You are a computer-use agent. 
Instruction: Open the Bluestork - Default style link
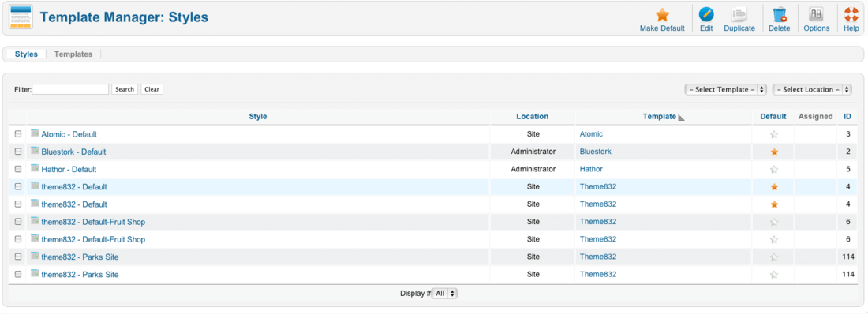(x=73, y=152)
